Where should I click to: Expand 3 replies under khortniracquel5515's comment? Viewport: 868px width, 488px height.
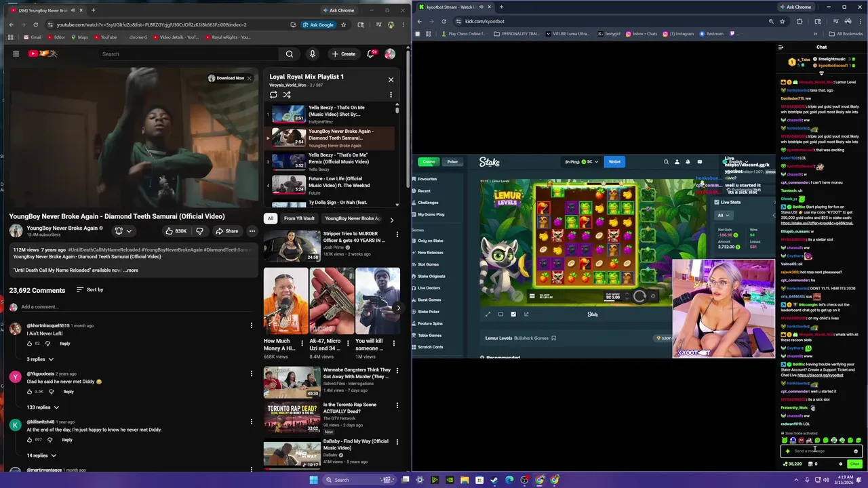coord(40,359)
